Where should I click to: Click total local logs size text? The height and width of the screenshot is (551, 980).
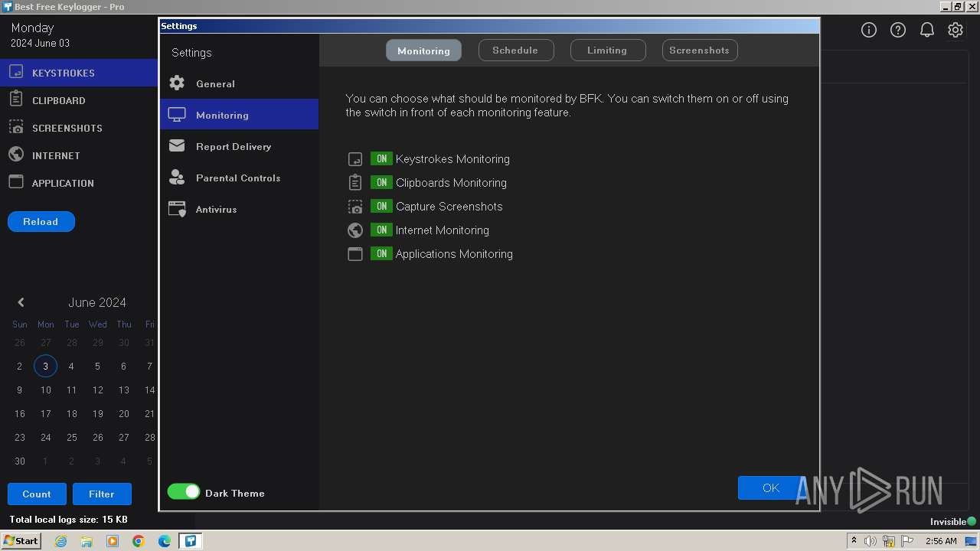pos(68,520)
